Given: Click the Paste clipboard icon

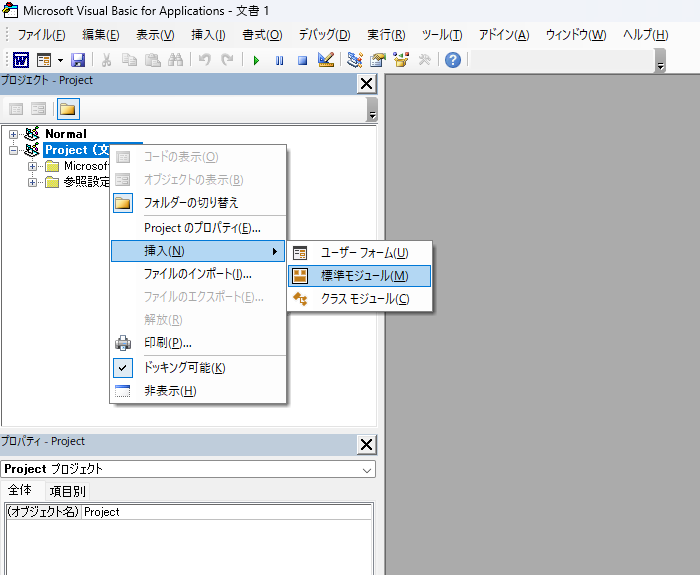Looking at the screenshot, I should (x=153, y=59).
